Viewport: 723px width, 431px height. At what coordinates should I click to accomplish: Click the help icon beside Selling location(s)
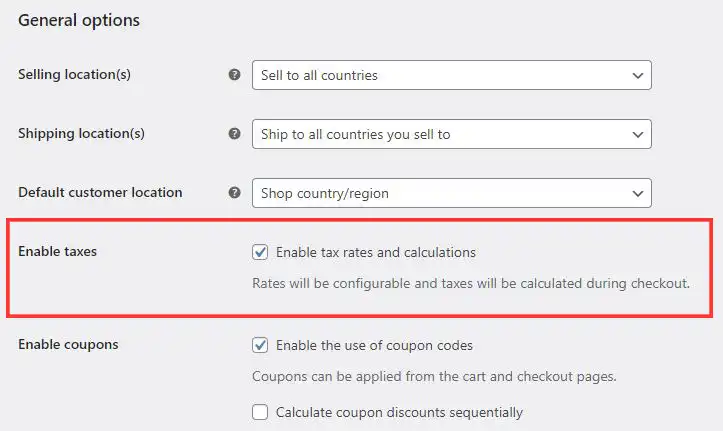pyautogui.click(x=234, y=74)
